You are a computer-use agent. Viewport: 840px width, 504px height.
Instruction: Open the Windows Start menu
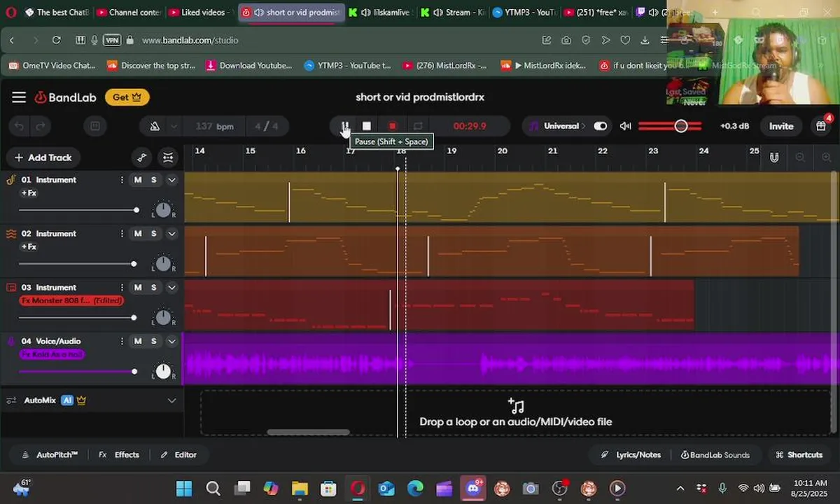coord(184,488)
